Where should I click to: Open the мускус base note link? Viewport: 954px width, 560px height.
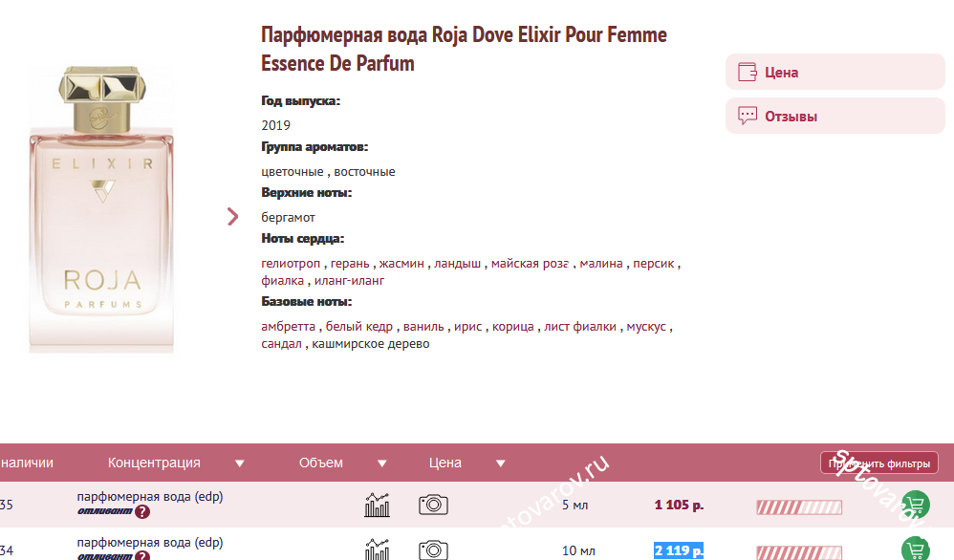(x=646, y=327)
